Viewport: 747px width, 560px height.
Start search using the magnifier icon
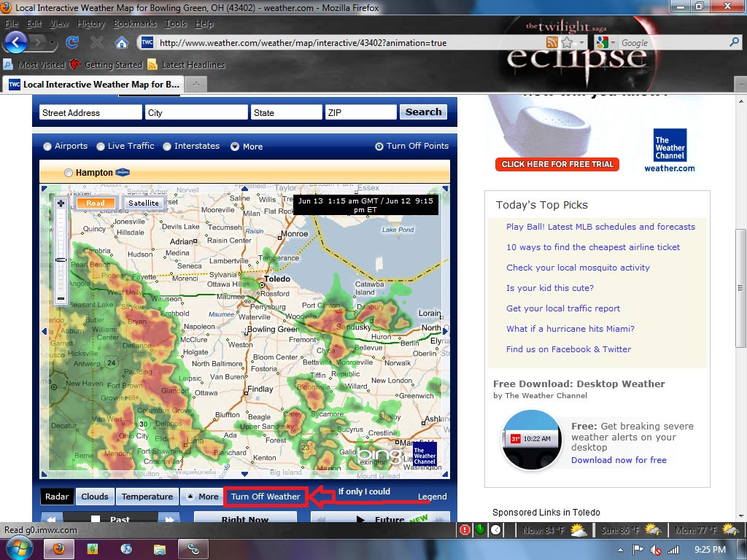click(734, 42)
